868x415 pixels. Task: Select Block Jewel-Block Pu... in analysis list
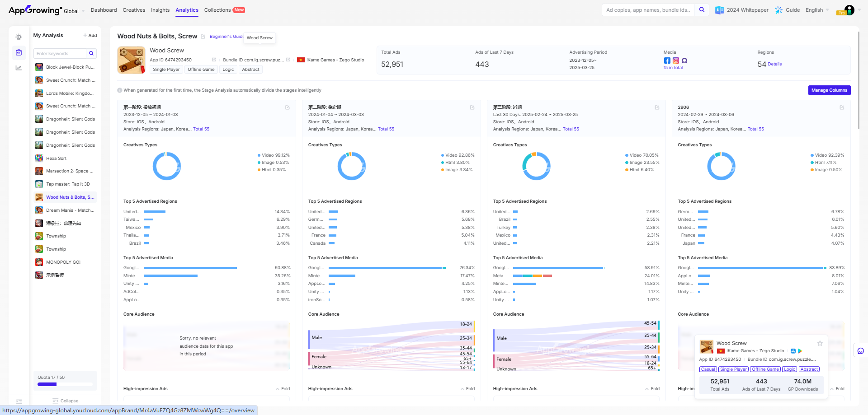65,67
